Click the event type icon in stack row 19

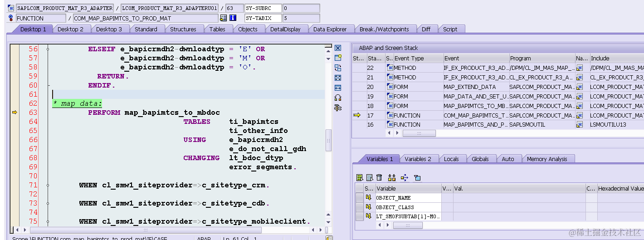[x=390, y=96]
